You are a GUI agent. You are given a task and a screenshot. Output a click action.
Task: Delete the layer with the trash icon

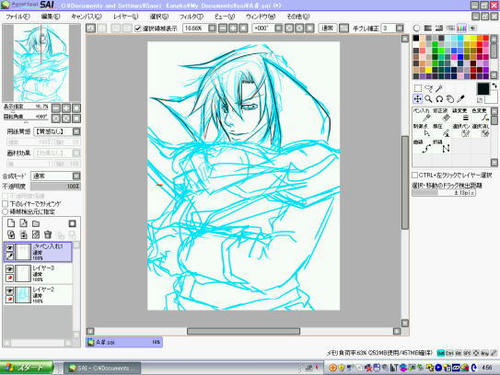[x=48, y=235]
